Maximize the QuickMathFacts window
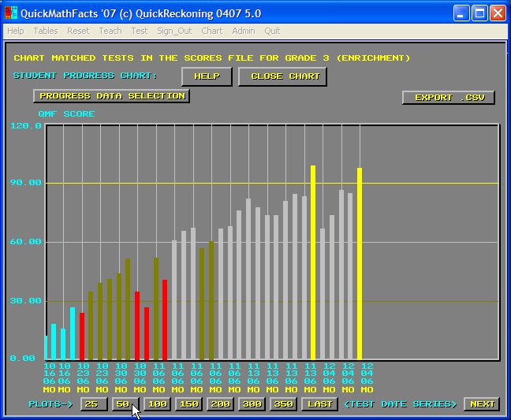Screen dimensions: 511x420 tap(479, 13)
